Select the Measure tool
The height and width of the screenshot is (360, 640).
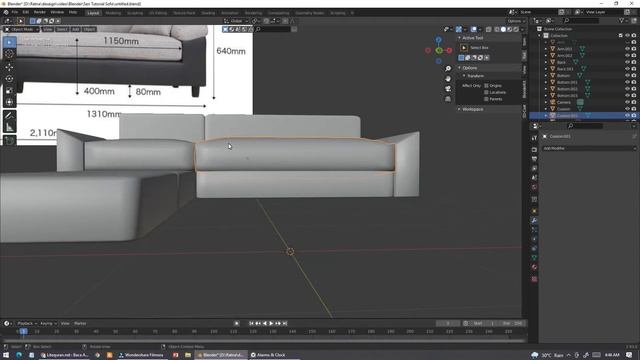tap(9, 127)
